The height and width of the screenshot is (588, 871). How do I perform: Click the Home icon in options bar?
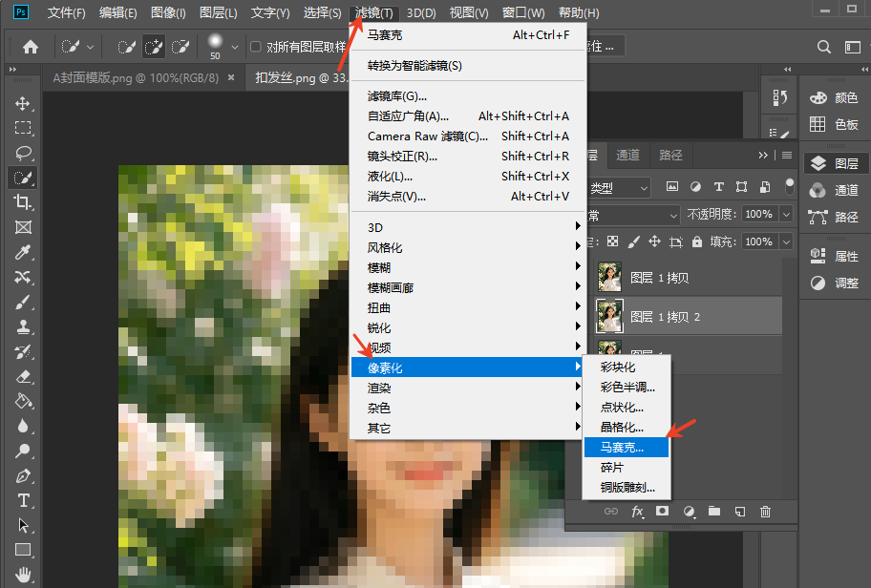(x=31, y=47)
